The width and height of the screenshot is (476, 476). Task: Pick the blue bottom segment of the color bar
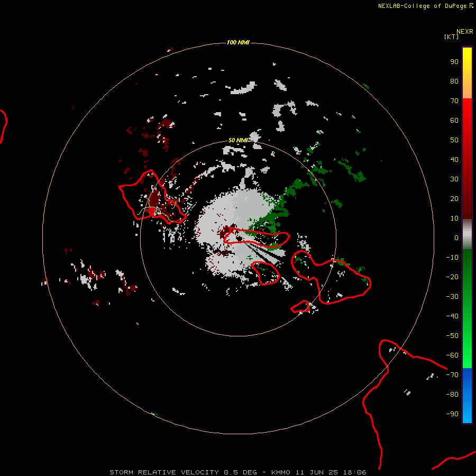(467, 396)
